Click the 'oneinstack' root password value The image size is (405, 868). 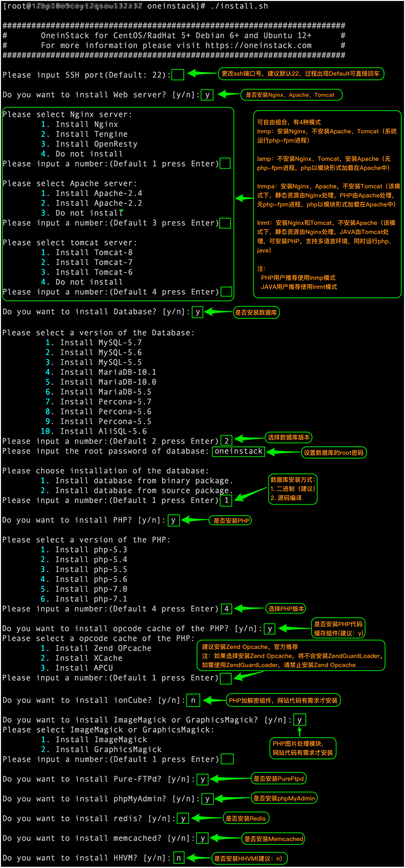coord(239,451)
